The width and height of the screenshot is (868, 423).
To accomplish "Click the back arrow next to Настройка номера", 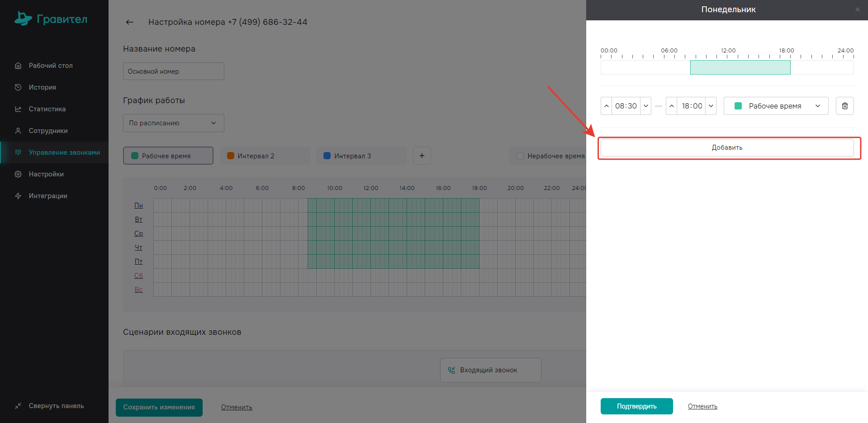I will click(x=130, y=22).
